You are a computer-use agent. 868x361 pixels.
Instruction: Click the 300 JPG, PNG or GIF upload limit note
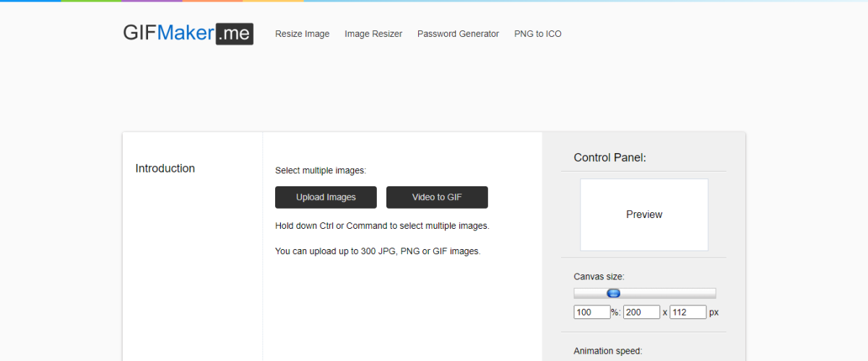pos(378,251)
